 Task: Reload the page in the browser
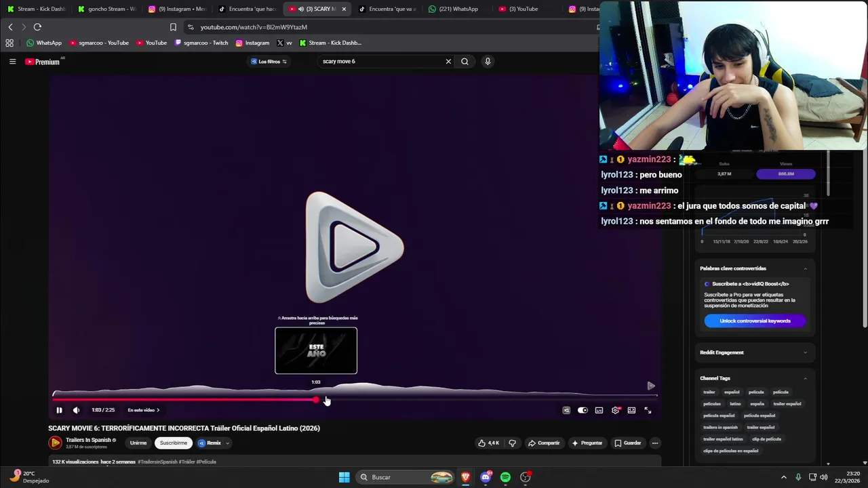(x=37, y=27)
